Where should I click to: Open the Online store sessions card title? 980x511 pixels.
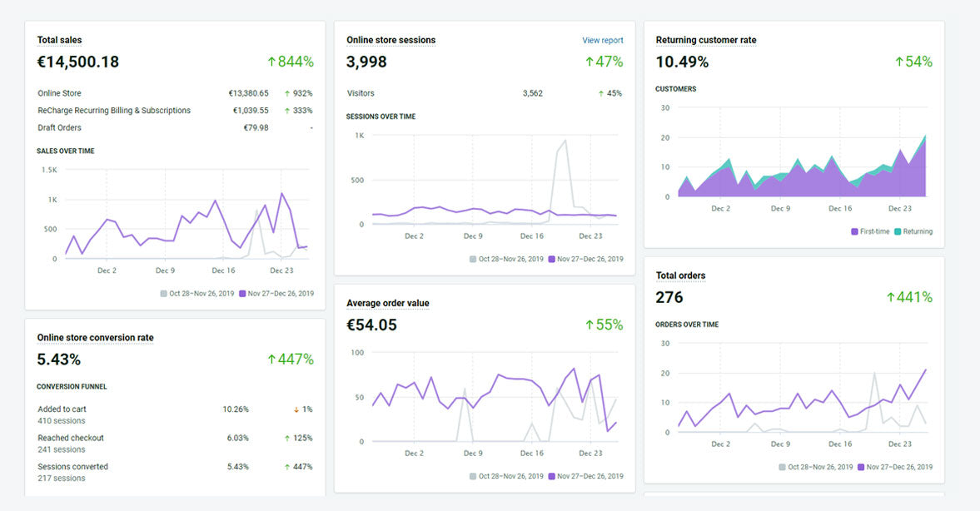(x=391, y=40)
